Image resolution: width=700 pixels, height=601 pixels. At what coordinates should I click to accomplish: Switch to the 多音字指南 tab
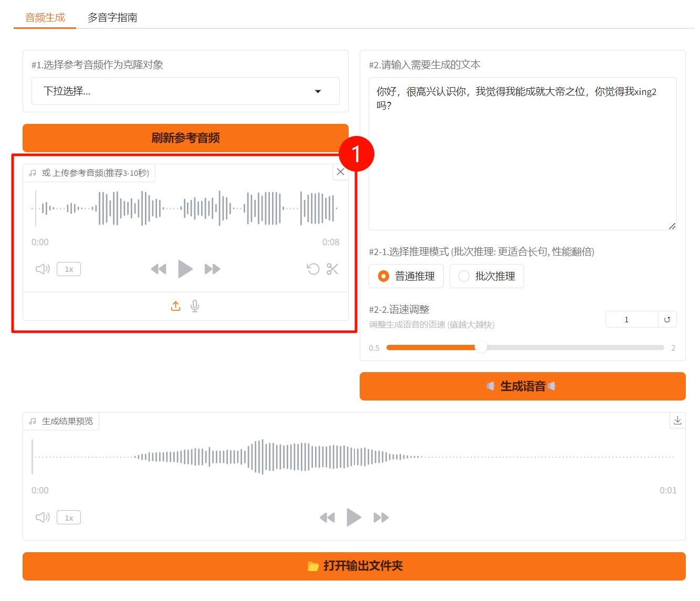point(112,17)
